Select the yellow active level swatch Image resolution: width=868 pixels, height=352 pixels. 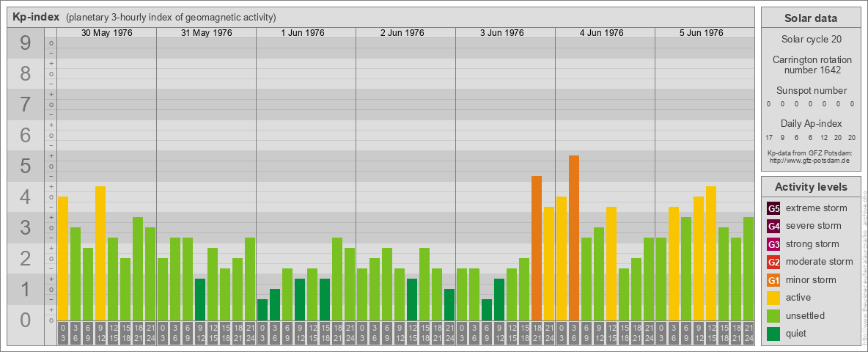[x=773, y=298]
